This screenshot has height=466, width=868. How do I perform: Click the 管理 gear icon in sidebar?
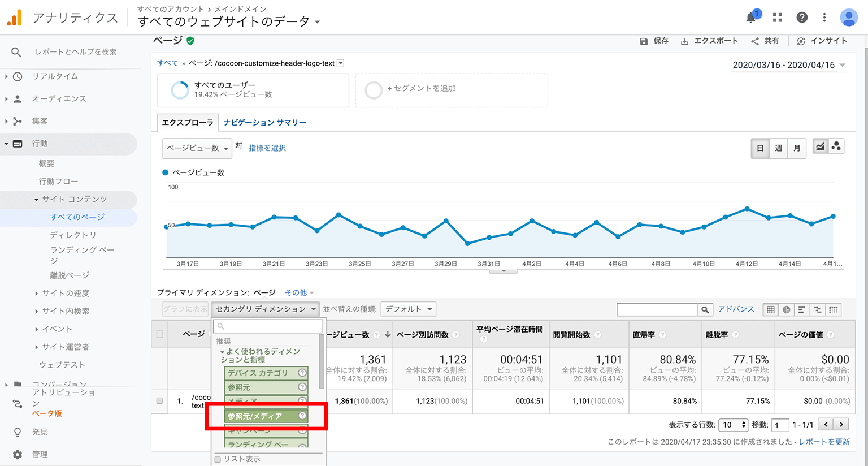pyautogui.click(x=18, y=454)
